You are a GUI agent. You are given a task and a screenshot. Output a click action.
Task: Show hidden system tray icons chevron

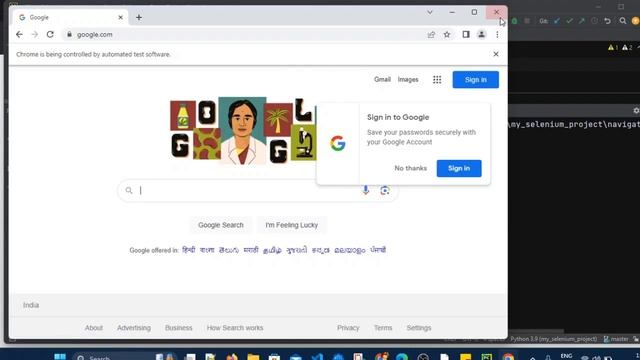point(533,358)
